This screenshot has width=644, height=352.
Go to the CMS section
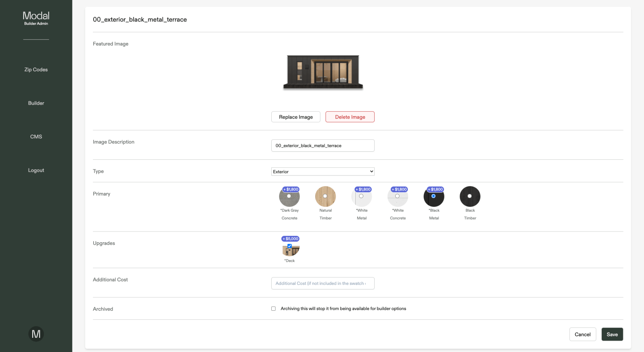tap(36, 137)
